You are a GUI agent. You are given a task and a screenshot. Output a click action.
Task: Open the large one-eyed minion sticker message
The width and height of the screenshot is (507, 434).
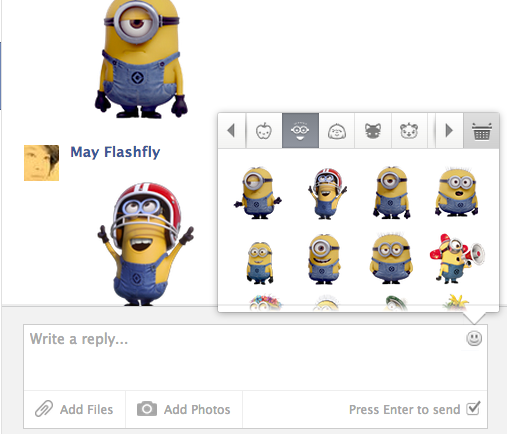(x=141, y=59)
